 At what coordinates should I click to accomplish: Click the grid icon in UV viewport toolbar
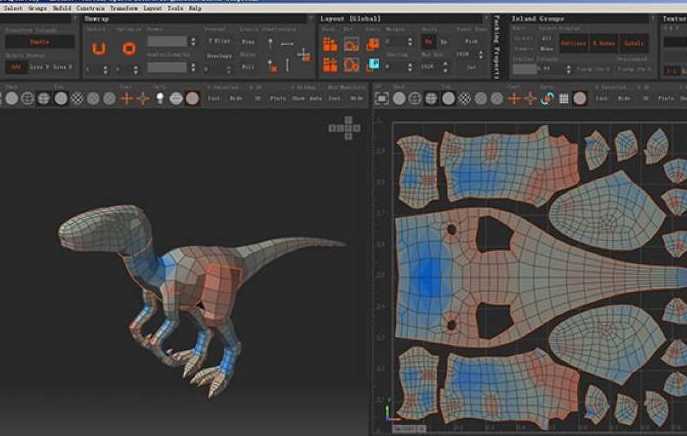pyautogui.click(x=564, y=99)
